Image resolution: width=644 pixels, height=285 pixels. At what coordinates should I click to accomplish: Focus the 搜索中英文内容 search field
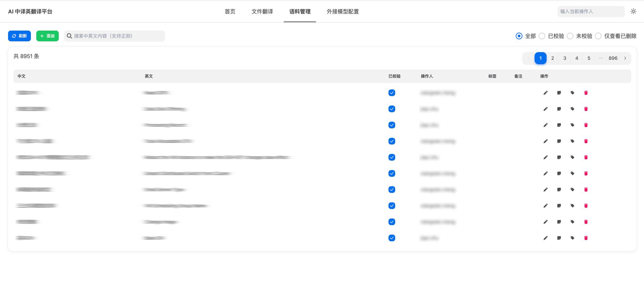[x=114, y=36]
